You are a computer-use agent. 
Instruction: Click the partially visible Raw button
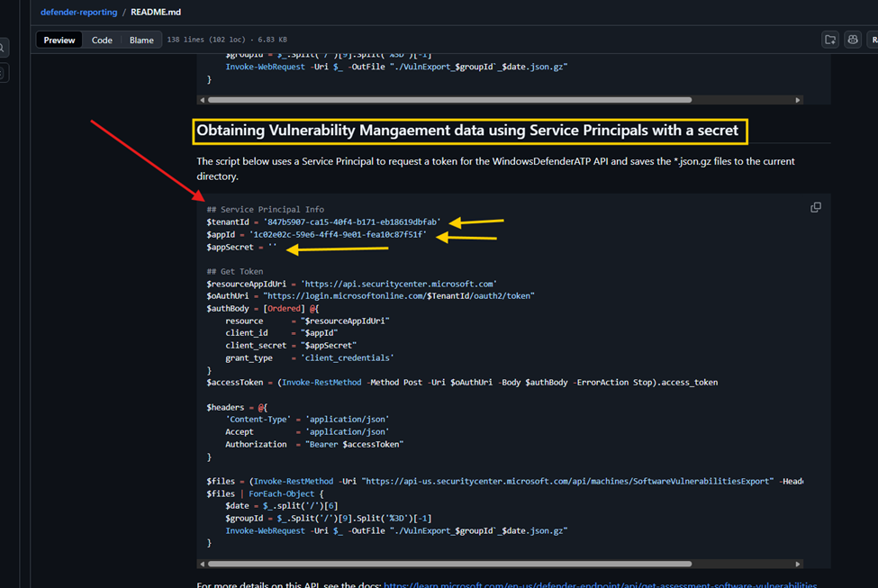pyautogui.click(x=873, y=40)
